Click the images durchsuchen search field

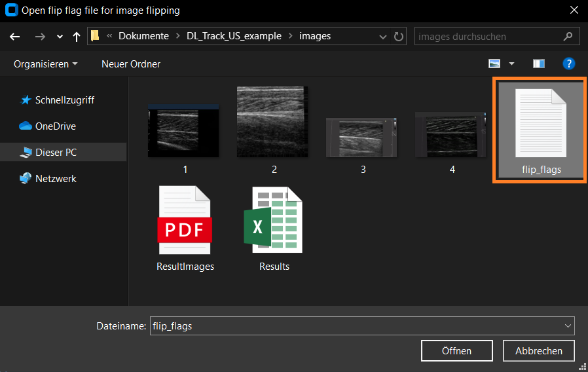(x=488, y=37)
